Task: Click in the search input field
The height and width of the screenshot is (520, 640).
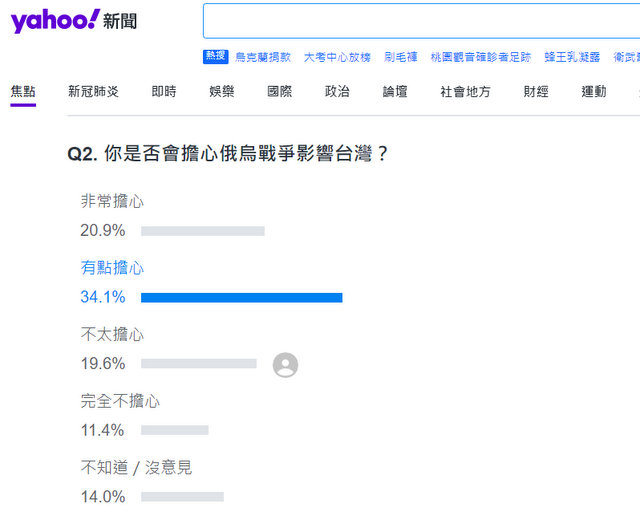Action: click(420, 21)
